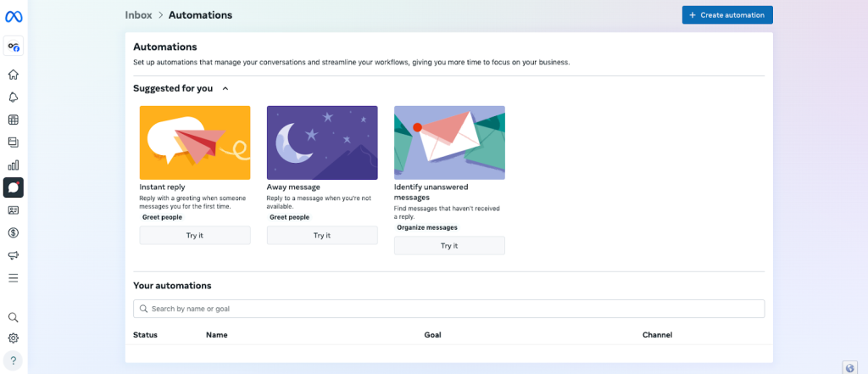Open the account switcher at sidebar top
Image resolution: width=868 pixels, height=374 pixels.
(14, 47)
